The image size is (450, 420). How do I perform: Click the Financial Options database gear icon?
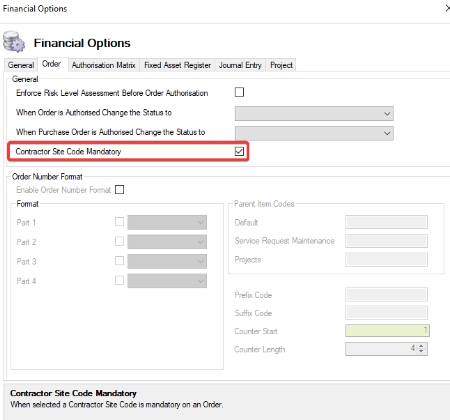point(14,42)
